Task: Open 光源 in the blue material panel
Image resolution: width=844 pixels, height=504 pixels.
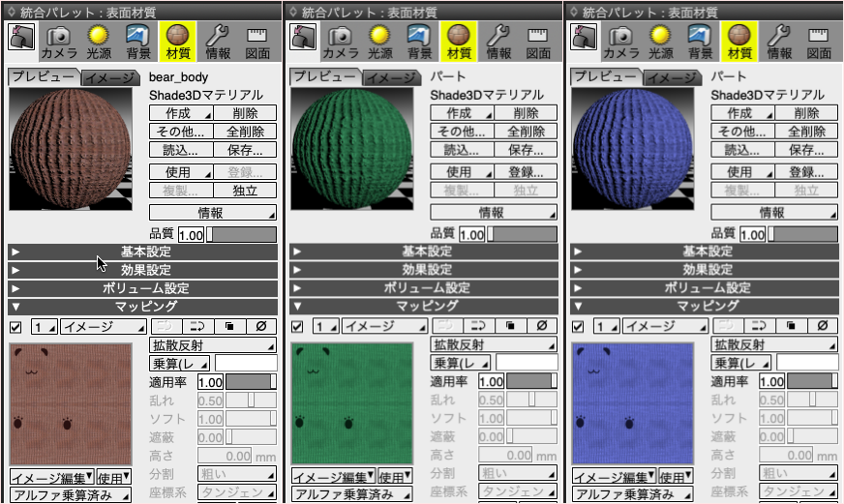Action: 660,42
